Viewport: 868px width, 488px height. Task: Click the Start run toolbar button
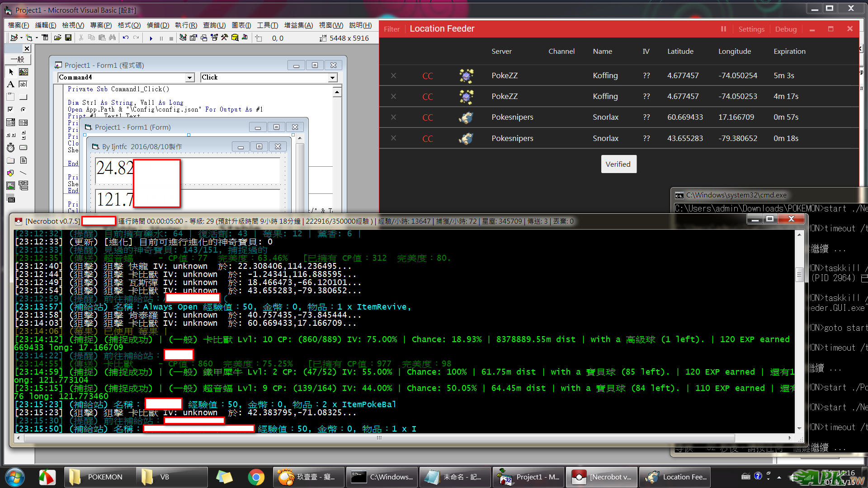coord(151,38)
